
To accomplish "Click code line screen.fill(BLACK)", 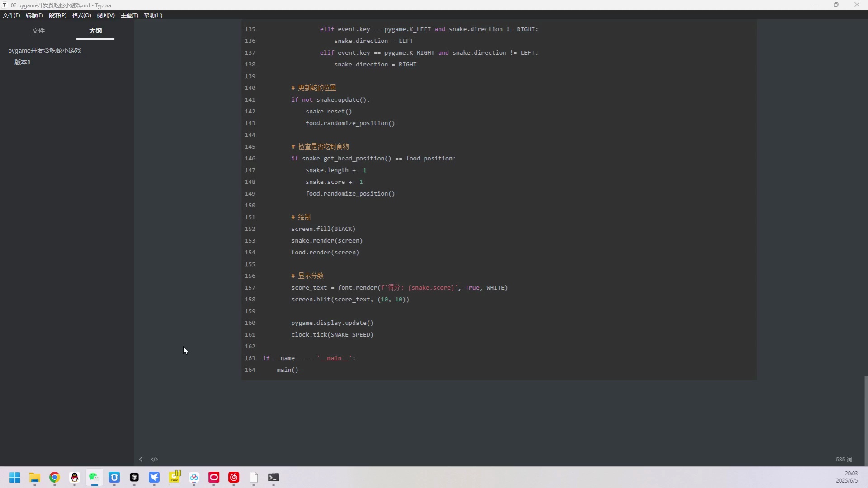I will [x=323, y=229].
